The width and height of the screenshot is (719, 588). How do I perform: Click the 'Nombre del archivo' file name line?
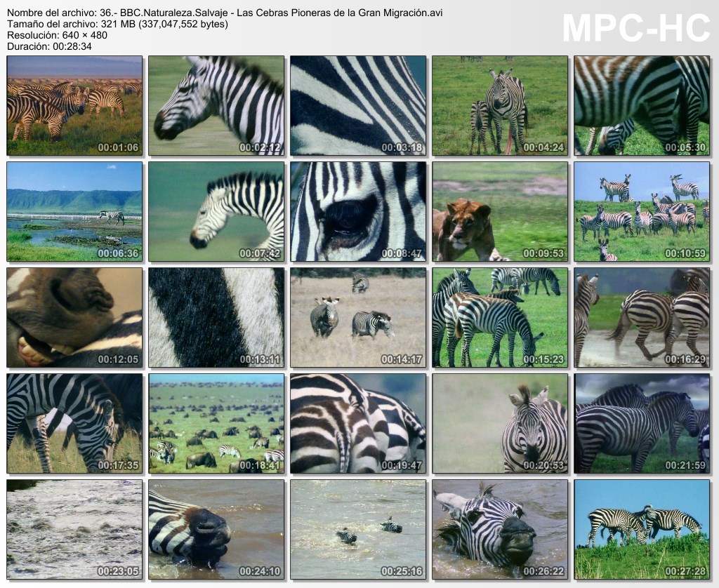coord(225,13)
